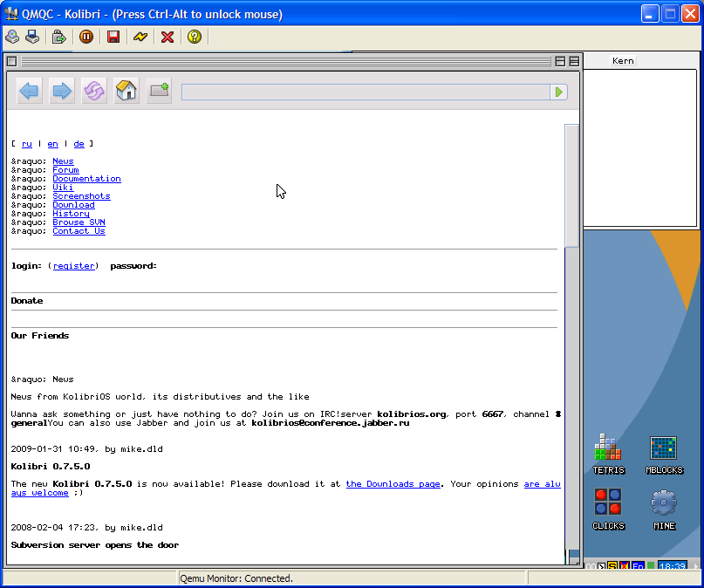Pause the virtual machine in QMQC toolbar
Viewport: 704px width, 588px height.
[x=86, y=37]
